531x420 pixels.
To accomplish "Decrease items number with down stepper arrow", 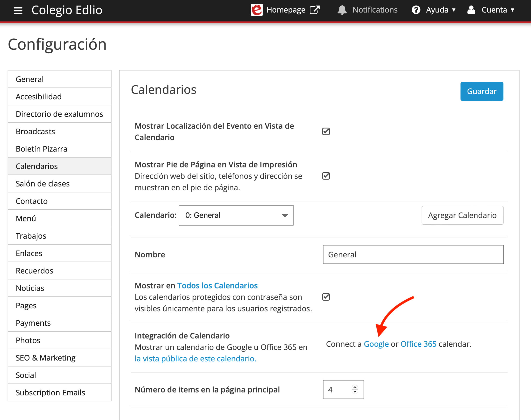I will coord(355,392).
